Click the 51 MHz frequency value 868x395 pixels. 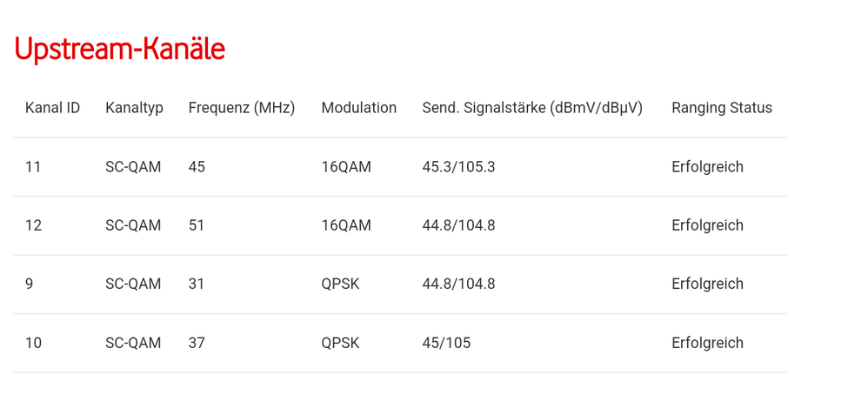[x=196, y=225]
